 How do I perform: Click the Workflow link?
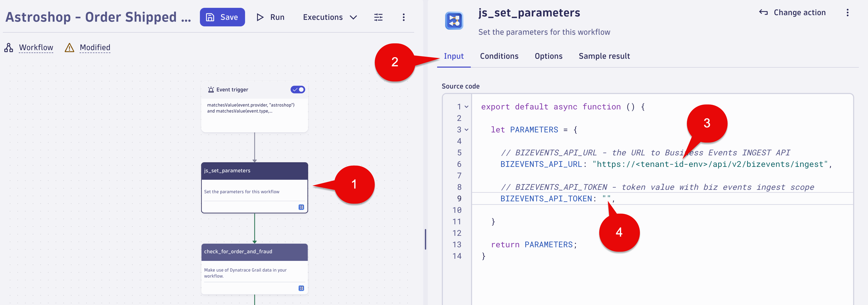coord(36,48)
